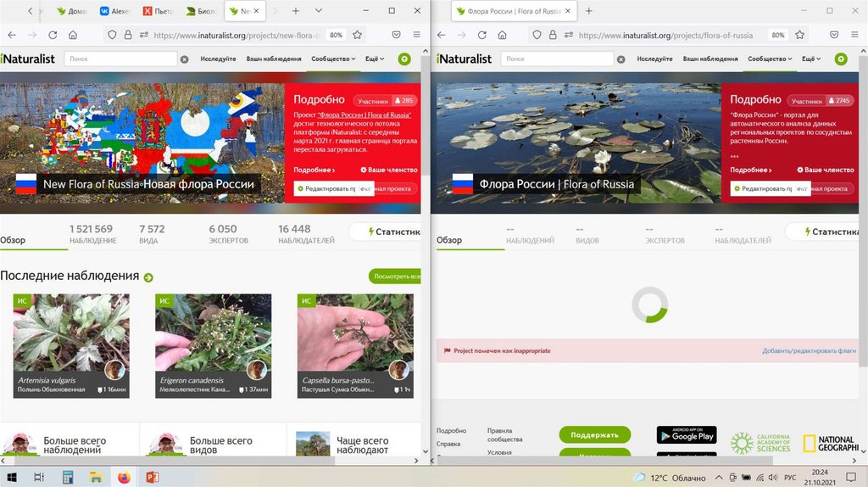Image resolution: width=868 pixels, height=487 pixels.
Task: Click Посмотреть все button for recent observations
Action: click(x=395, y=276)
